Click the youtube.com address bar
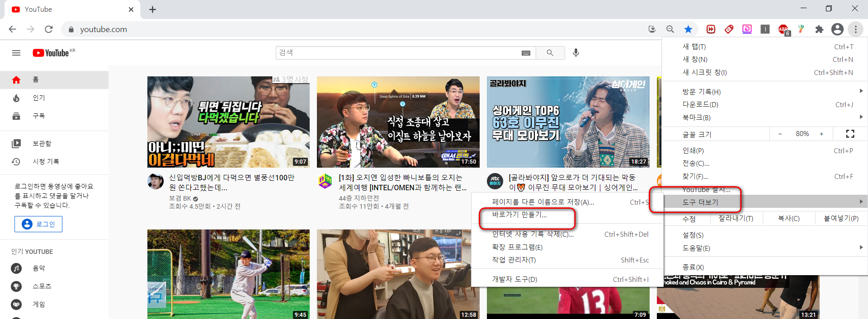This screenshot has height=319, width=868. (353, 29)
